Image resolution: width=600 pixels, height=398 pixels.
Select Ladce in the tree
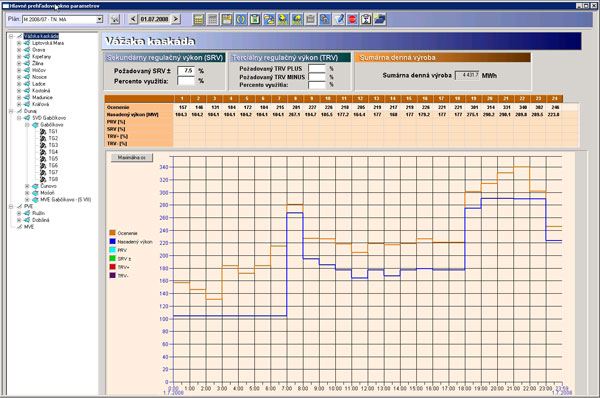click(39, 84)
